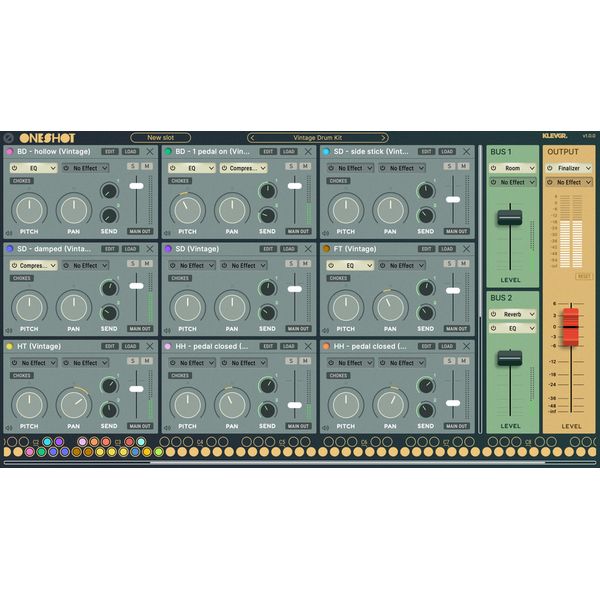Click LOAD on the HT (Vintage) slot

click(x=130, y=346)
